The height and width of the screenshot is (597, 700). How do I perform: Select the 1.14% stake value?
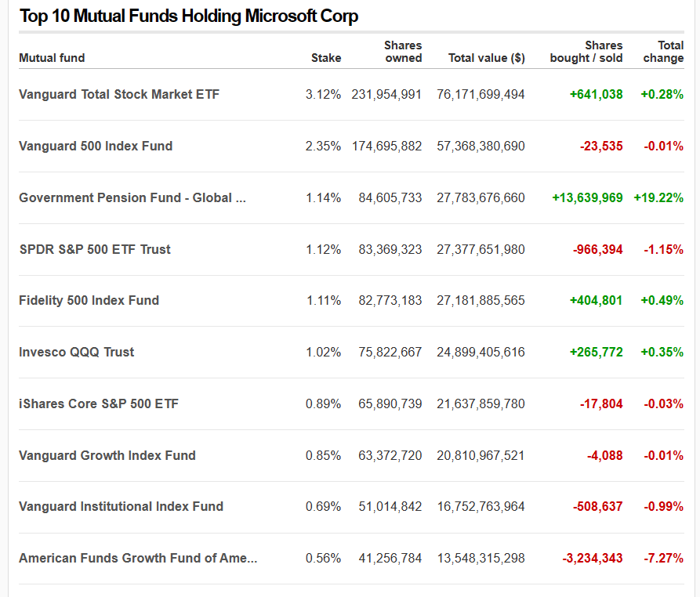click(323, 198)
